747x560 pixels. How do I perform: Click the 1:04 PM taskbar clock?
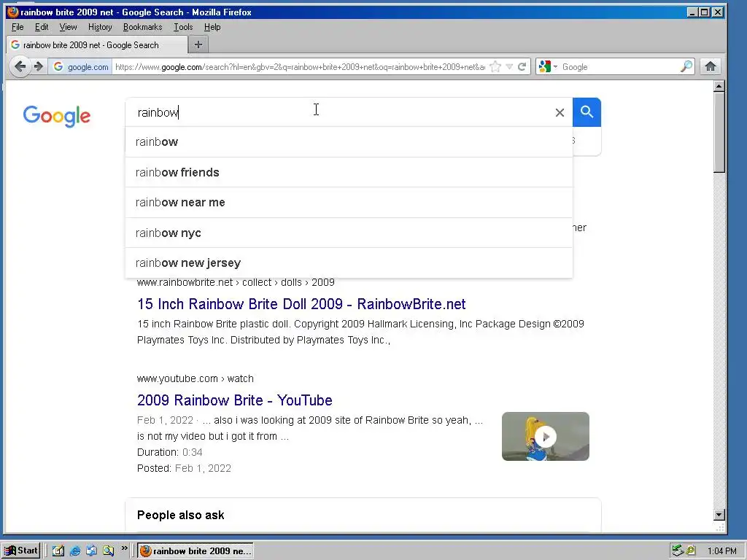point(721,551)
